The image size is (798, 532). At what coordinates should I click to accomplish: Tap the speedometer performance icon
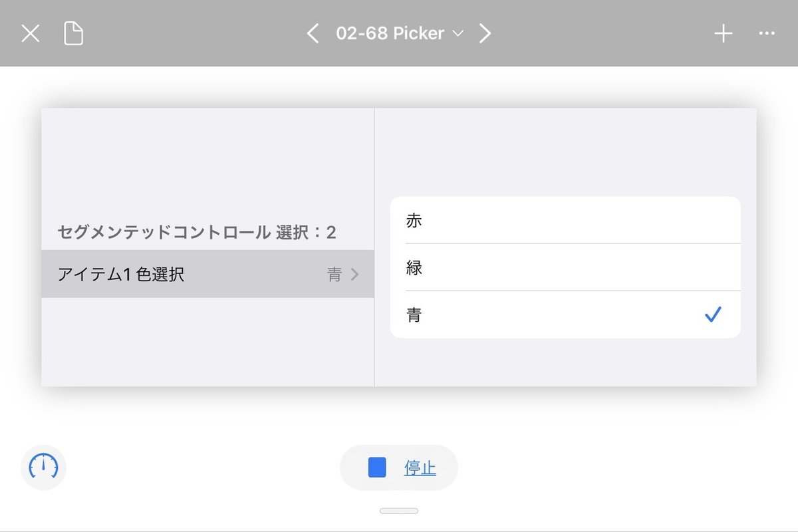[x=43, y=467]
